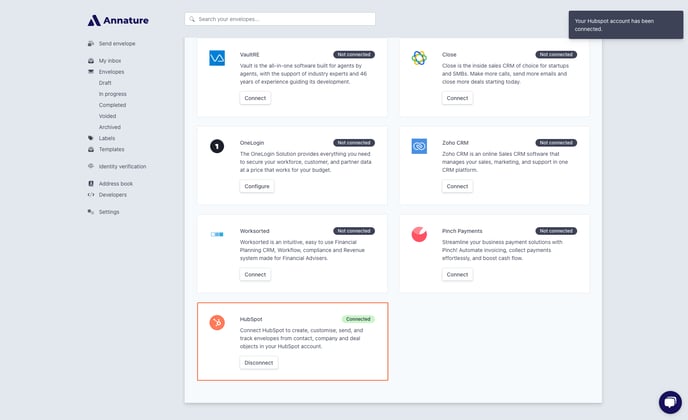Screen dimensions: 688x420
Task: Open Send envelope from the sidebar
Action: 117,43
